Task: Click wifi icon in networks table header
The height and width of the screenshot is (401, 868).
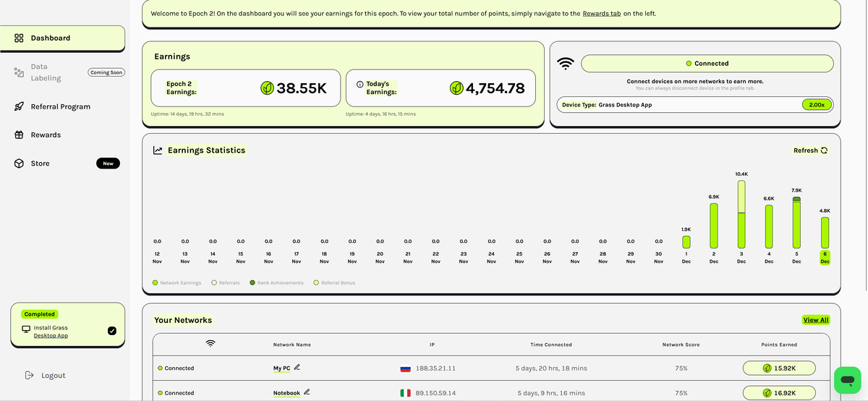Action: pos(210,344)
